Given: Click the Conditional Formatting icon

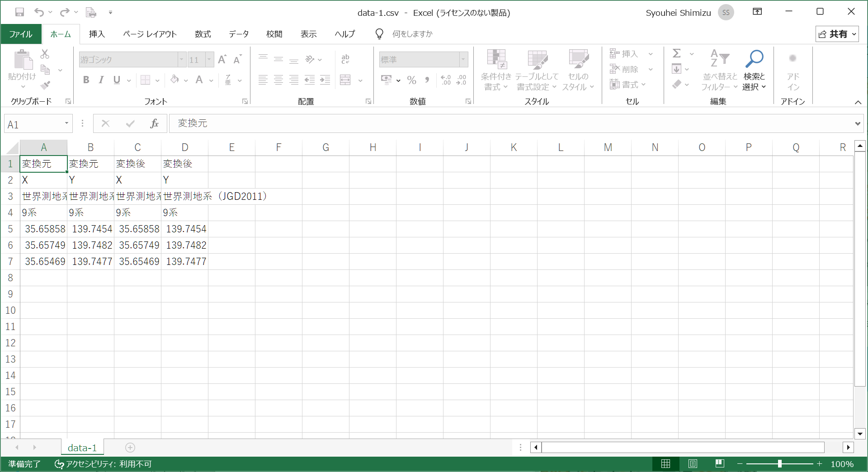Looking at the screenshot, I should 496,59.
